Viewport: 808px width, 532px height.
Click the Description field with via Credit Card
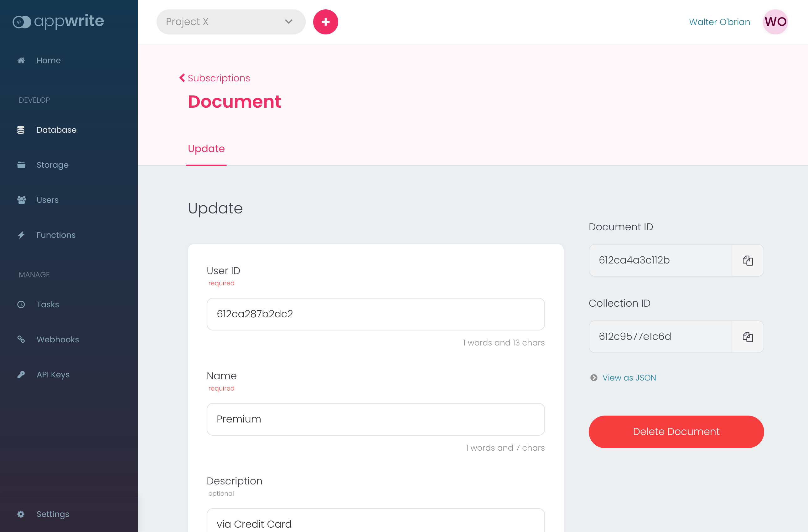click(376, 520)
